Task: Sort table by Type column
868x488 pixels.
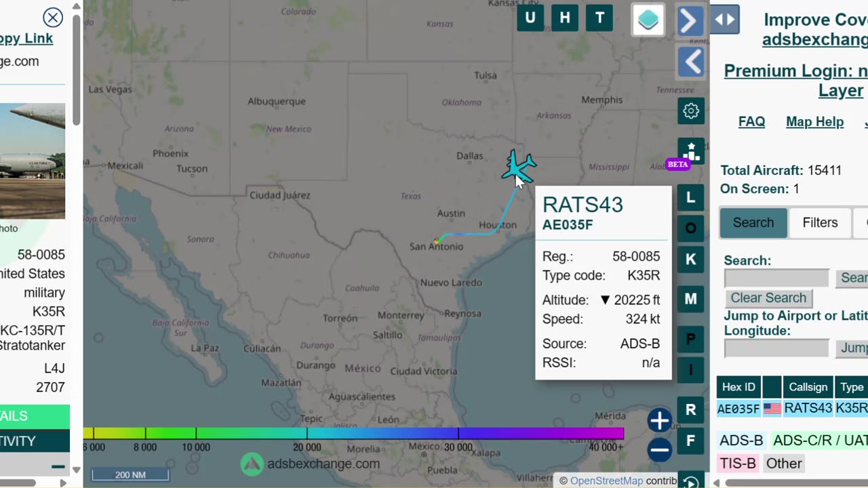Action: click(852, 387)
